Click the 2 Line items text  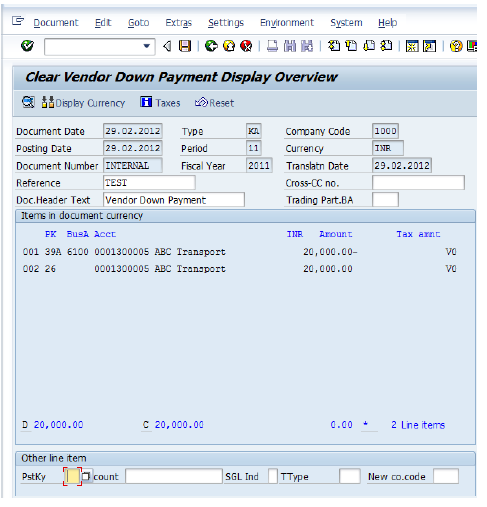(418, 425)
